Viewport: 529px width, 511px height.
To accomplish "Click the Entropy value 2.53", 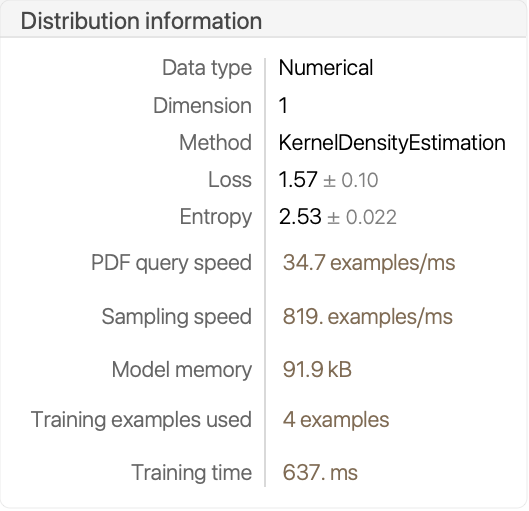I will (300, 217).
